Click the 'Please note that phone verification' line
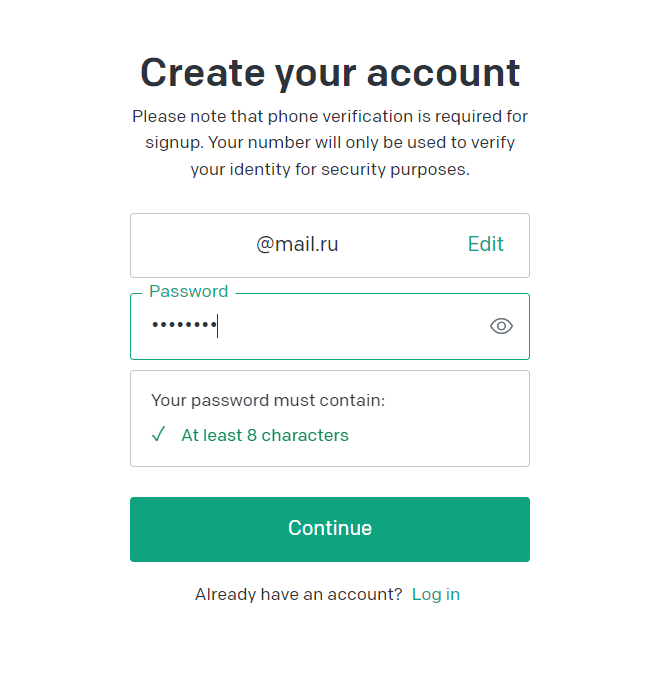The image size is (664, 691). click(x=330, y=116)
